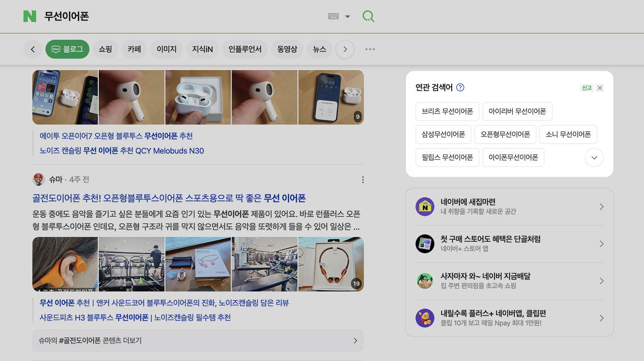Viewport: 644px width, 361px height.
Task: Select the 아이폰무선이어폰 keyword
Action: (x=513, y=157)
